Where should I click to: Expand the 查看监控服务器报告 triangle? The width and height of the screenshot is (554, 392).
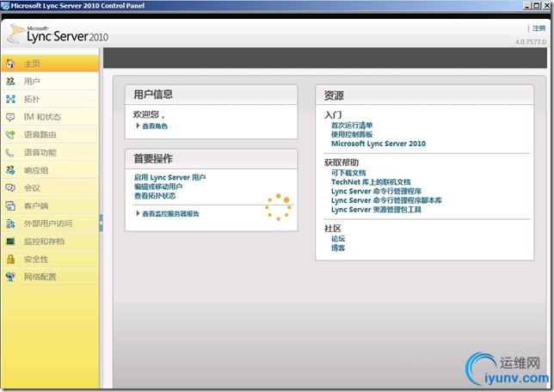click(138, 213)
